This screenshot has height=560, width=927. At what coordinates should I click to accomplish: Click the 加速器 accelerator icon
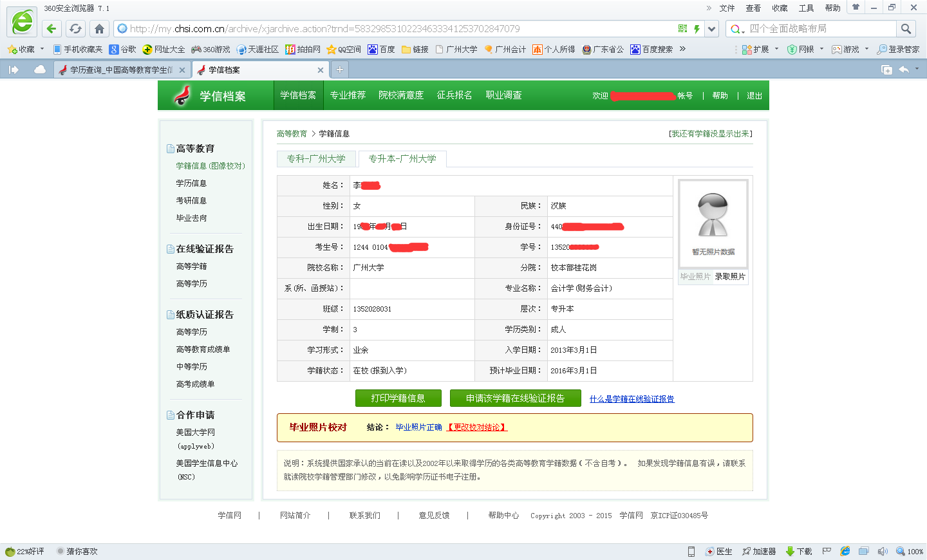click(x=759, y=552)
